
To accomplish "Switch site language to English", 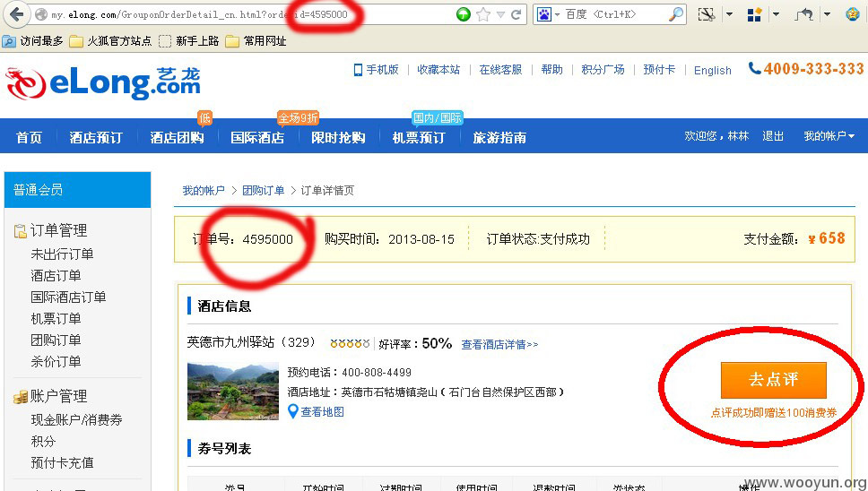I will point(713,70).
